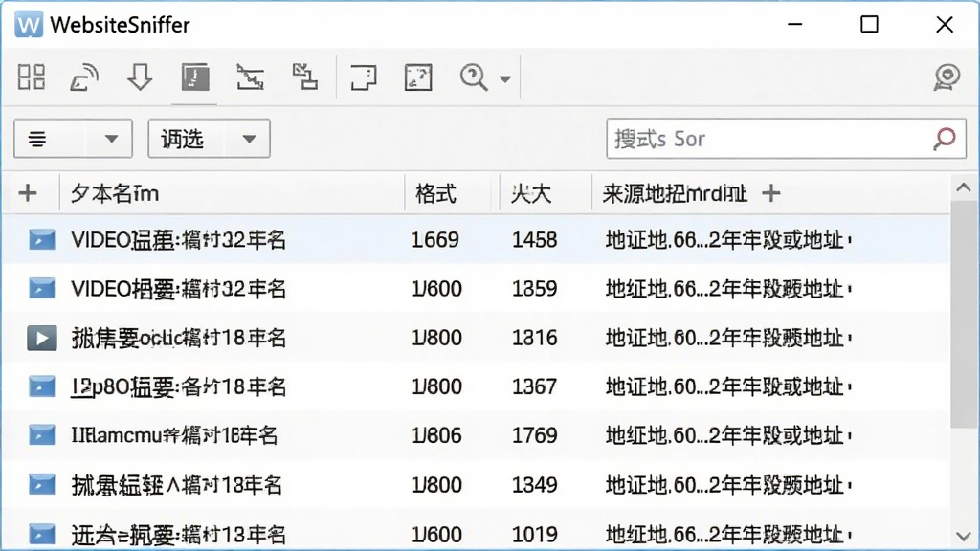The height and width of the screenshot is (551, 980).
Task: Open the dropdown arrow beside the magnifier
Action: 505,79
